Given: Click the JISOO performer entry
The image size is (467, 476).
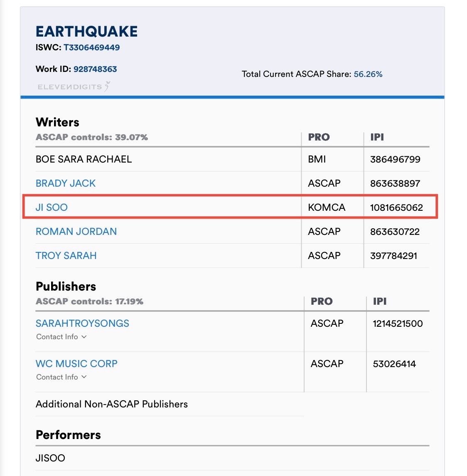Looking at the screenshot, I should [50, 458].
